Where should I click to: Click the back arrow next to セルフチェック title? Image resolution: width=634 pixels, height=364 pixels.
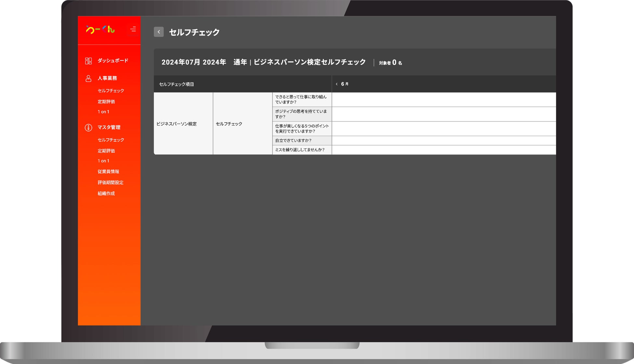pos(159,32)
